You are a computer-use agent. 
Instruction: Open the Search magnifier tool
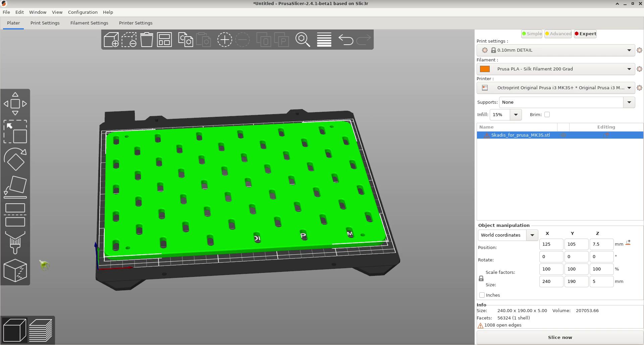point(303,40)
